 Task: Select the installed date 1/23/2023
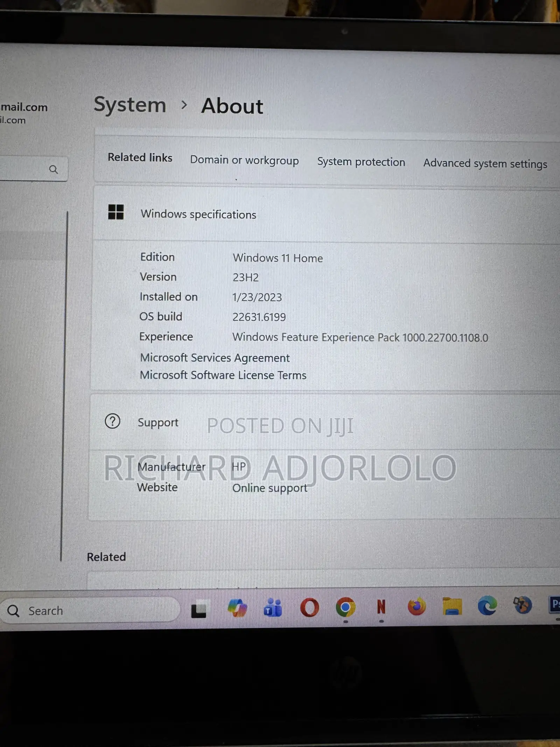257,297
